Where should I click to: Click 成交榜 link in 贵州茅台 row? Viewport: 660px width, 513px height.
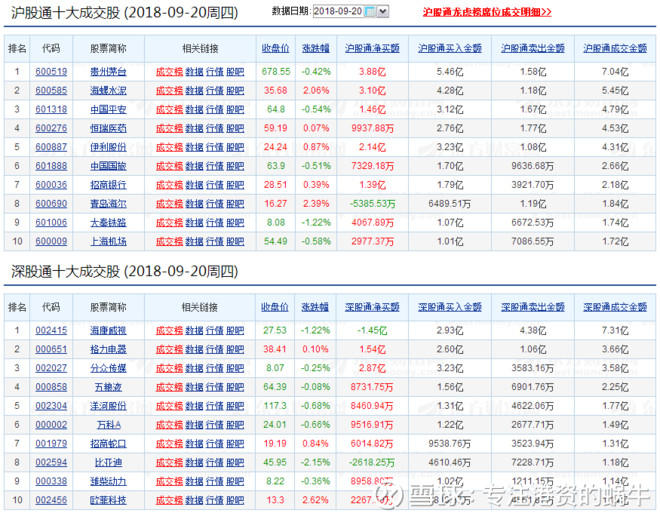[x=169, y=72]
